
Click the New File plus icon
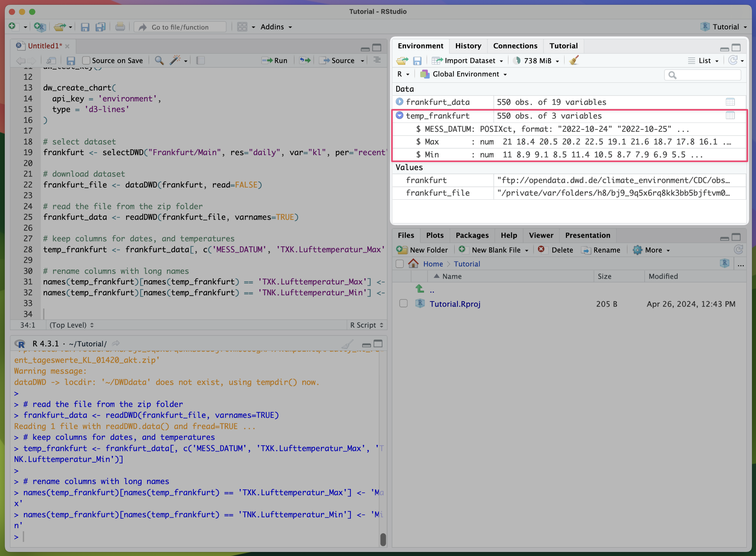click(13, 26)
